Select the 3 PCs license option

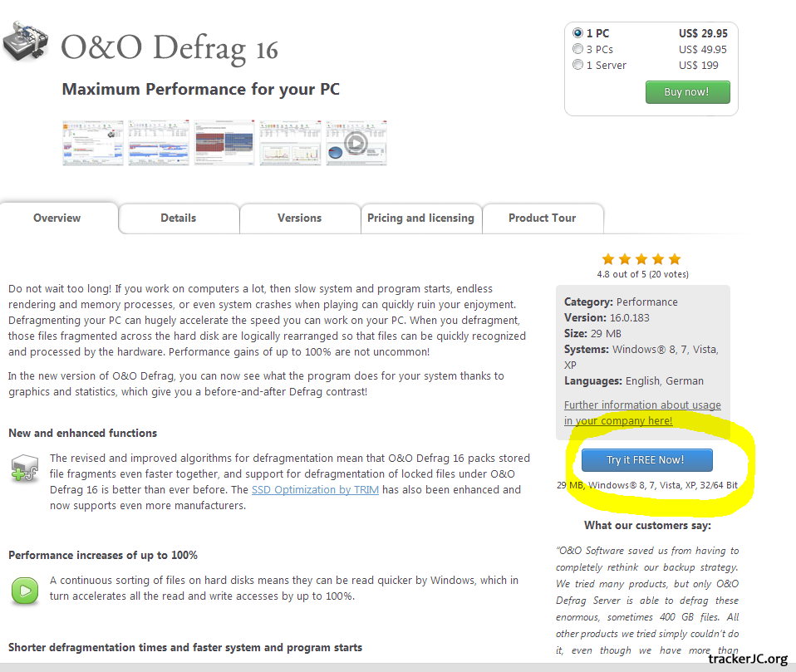[x=578, y=49]
